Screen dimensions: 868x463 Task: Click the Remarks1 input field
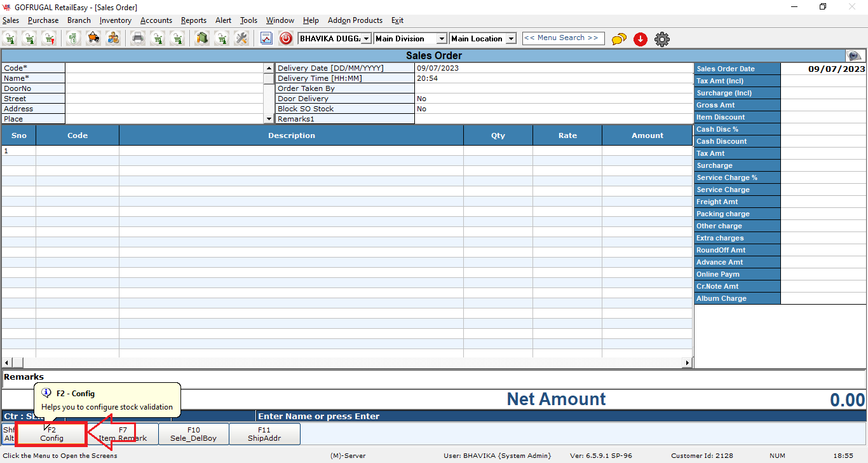tap(553, 119)
